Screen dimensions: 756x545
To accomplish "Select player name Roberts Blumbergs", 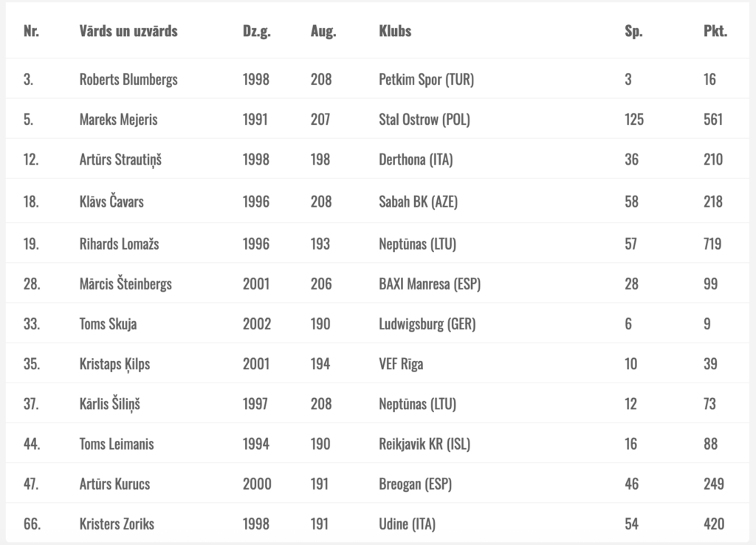I will [x=128, y=79].
